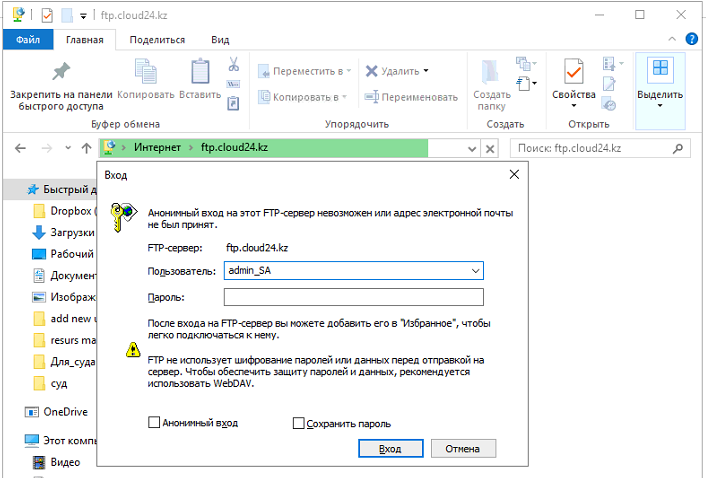Click the Password (Пароль) input field
This screenshot has height=478, width=706.
(x=353, y=297)
